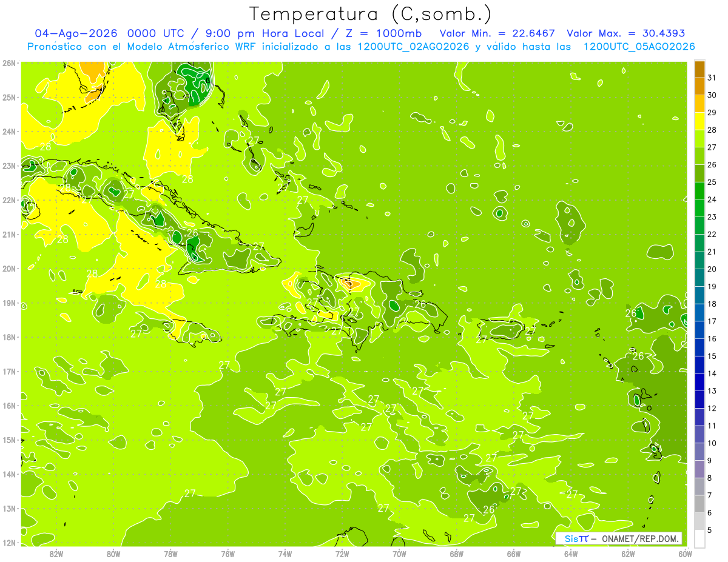Click the 14N latitude axis label

(9, 474)
